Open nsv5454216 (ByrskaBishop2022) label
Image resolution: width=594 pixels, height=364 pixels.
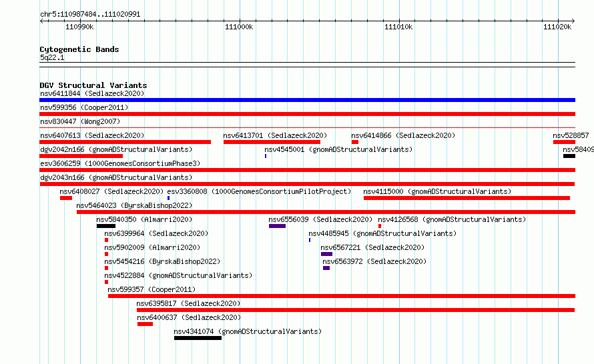[x=162, y=261]
